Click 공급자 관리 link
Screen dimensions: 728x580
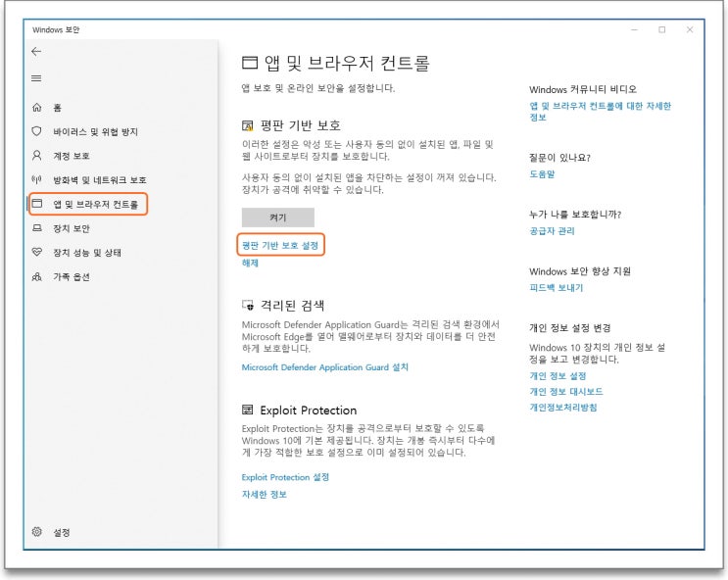coord(552,231)
